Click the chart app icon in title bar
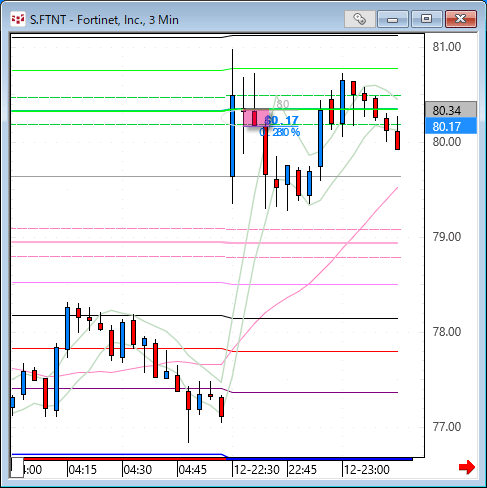 (x=18, y=19)
